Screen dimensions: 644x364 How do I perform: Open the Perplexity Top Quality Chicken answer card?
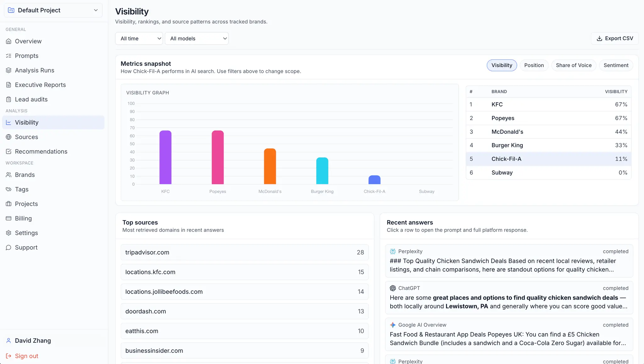[x=509, y=261]
